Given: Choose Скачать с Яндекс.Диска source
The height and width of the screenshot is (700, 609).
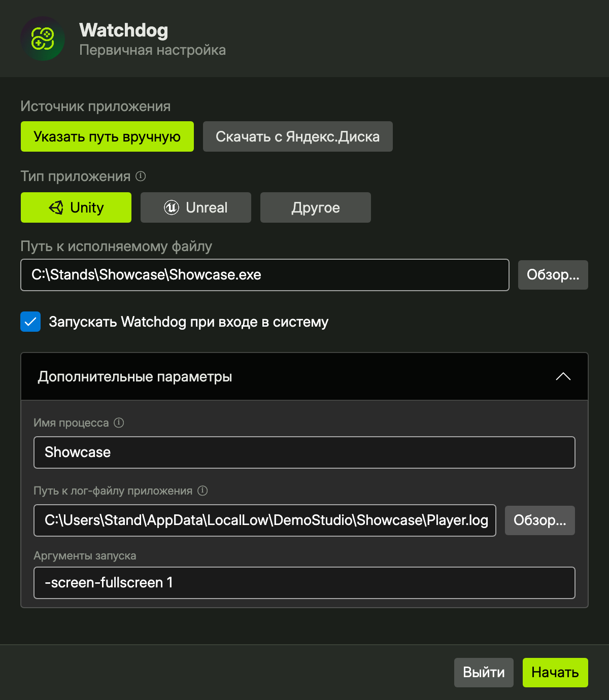Looking at the screenshot, I should click(298, 136).
